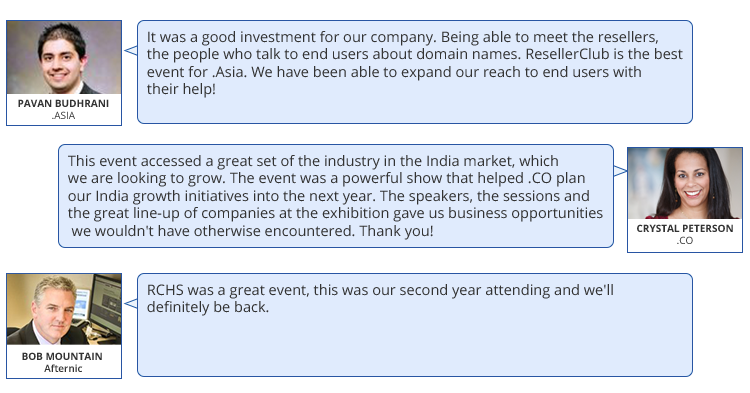Screen dimensions: 750x393
Task: Click the .CO company label under Crystal
Action: [x=685, y=240]
